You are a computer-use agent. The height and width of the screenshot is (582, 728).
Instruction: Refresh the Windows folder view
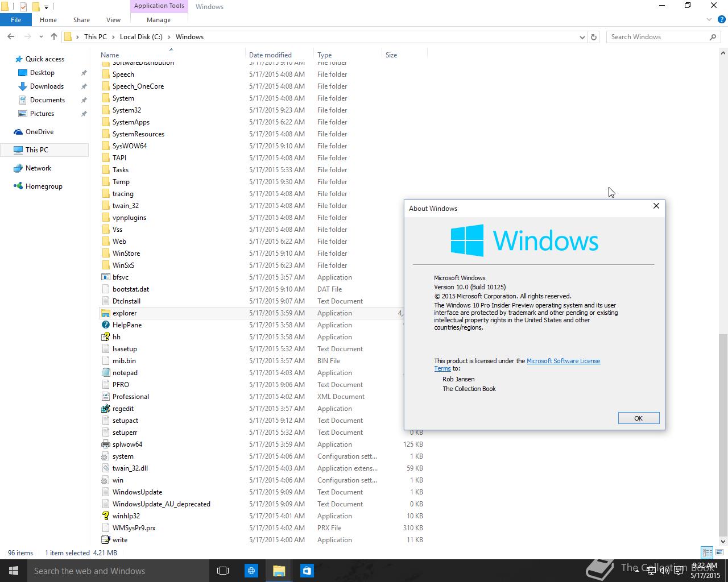coord(594,37)
